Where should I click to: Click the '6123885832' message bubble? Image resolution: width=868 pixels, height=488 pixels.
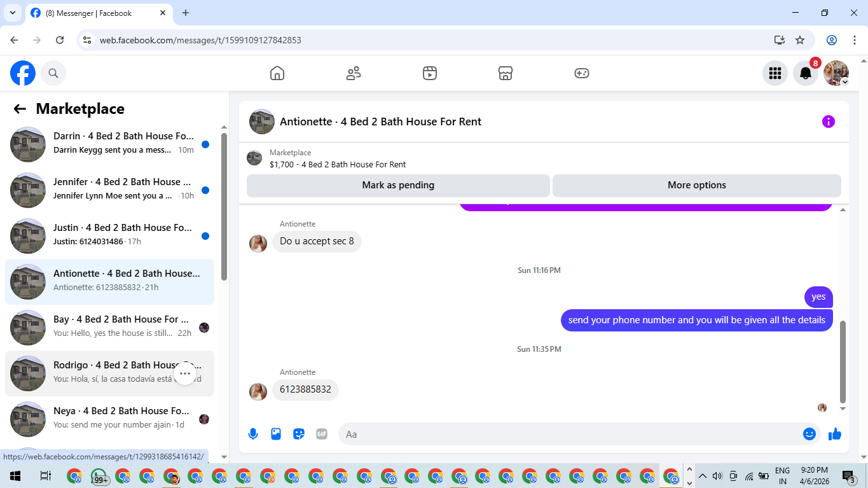click(306, 389)
